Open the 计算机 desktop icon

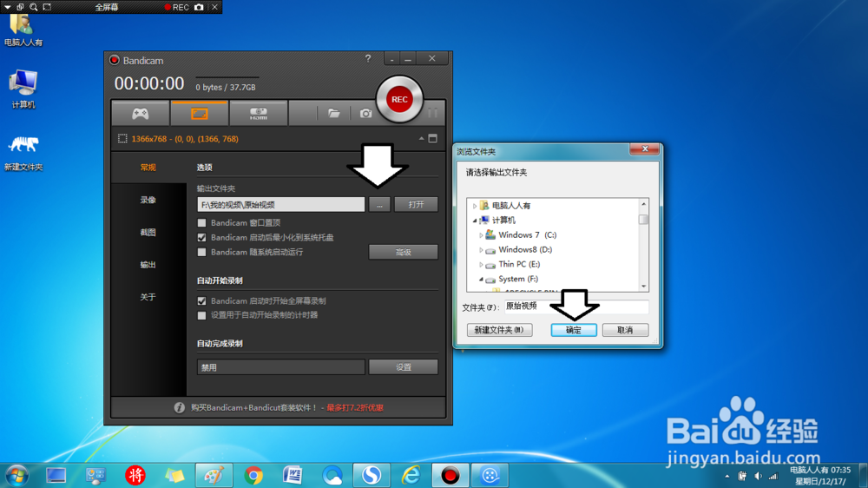23,89
